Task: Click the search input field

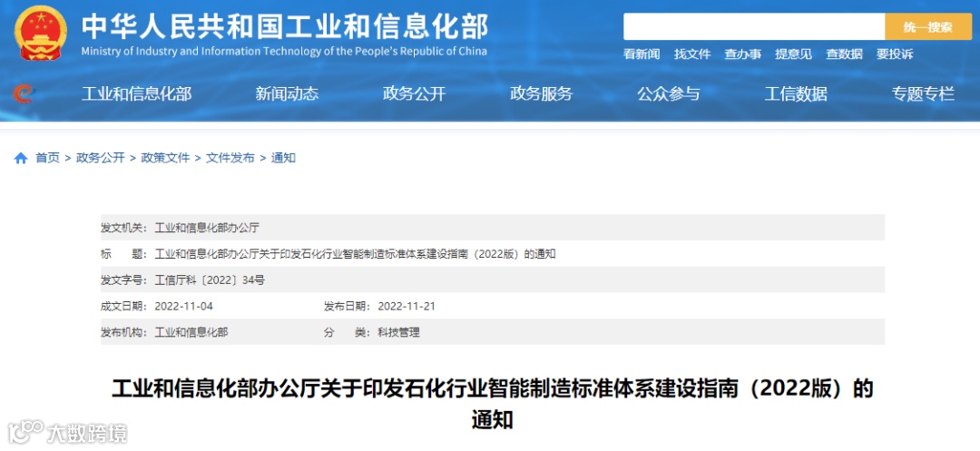Action: click(754, 27)
